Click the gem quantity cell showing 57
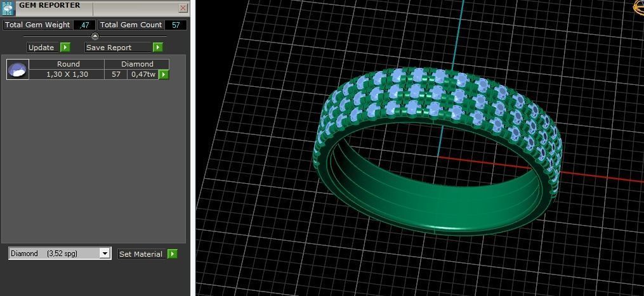The width and height of the screenshot is (644, 296). tap(116, 74)
